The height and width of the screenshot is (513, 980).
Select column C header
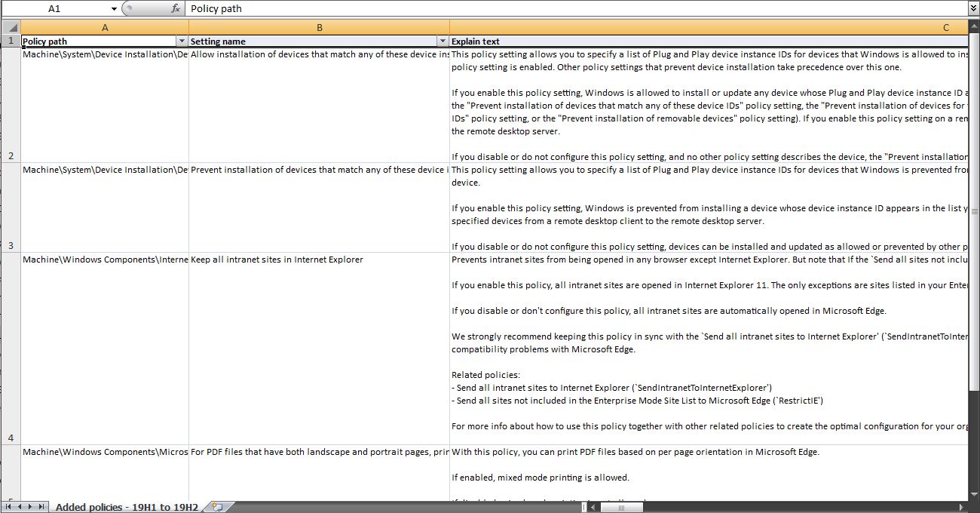[709, 28]
